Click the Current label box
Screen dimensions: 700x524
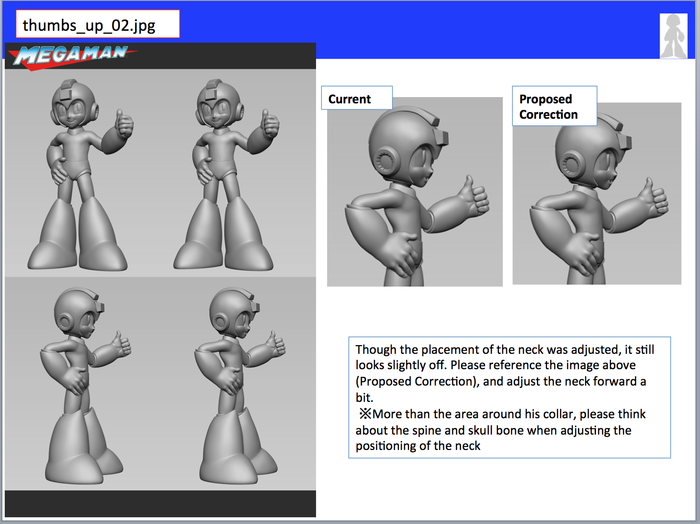357,98
